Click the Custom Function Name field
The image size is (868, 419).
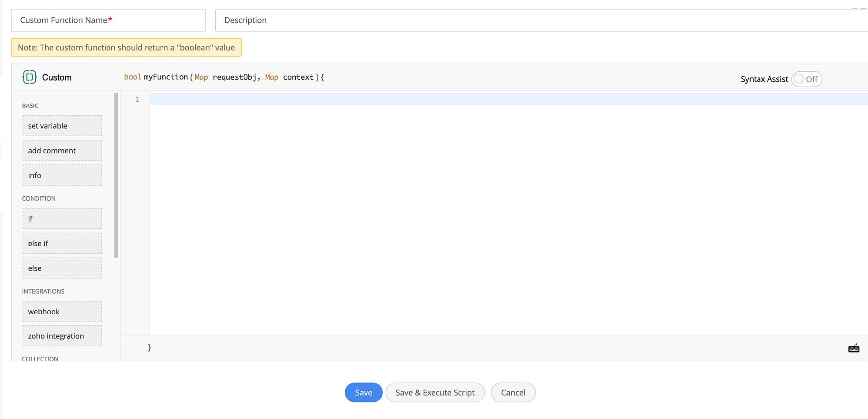[108, 20]
